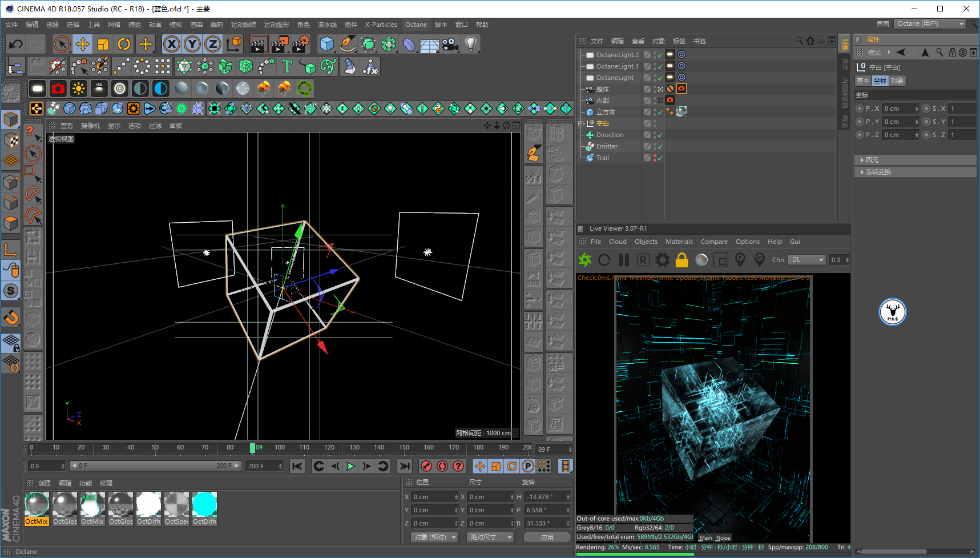
Task: Expand the 空白 null object tree
Action: 580,123
